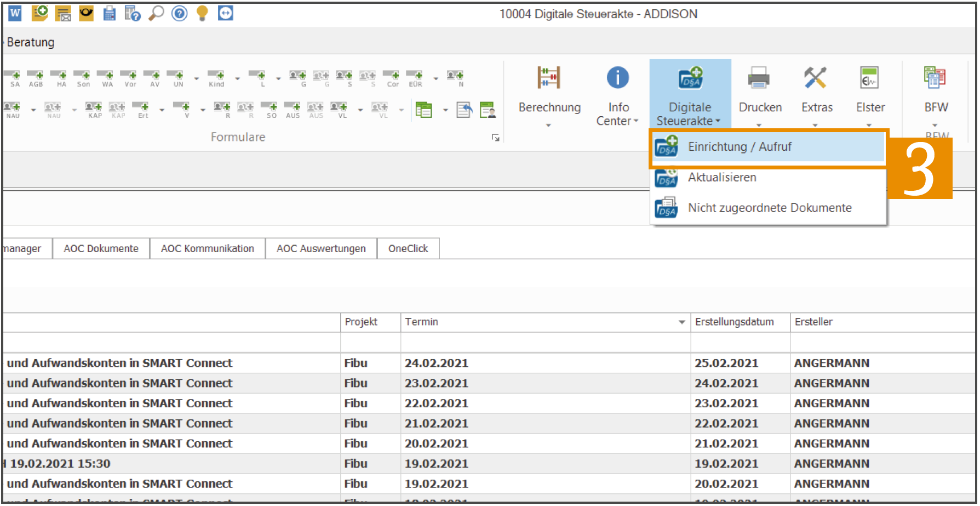980x506 pixels.
Task: Click the lightbulb tips icon in the top toolbar
Action: (x=202, y=13)
